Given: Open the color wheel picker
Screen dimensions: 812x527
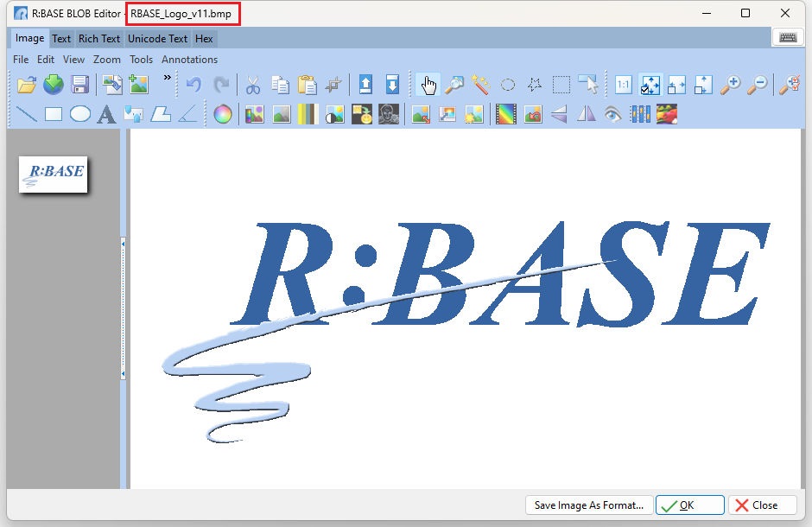Looking at the screenshot, I should tap(223, 114).
